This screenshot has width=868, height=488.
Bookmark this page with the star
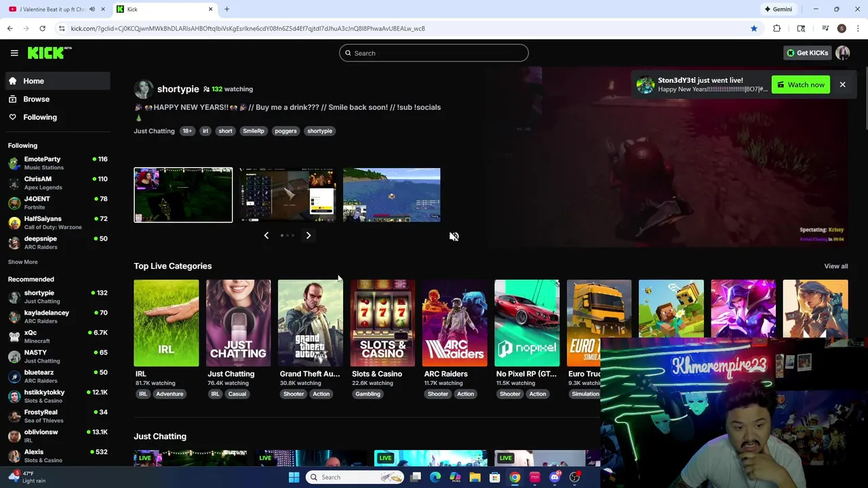tap(753, 28)
